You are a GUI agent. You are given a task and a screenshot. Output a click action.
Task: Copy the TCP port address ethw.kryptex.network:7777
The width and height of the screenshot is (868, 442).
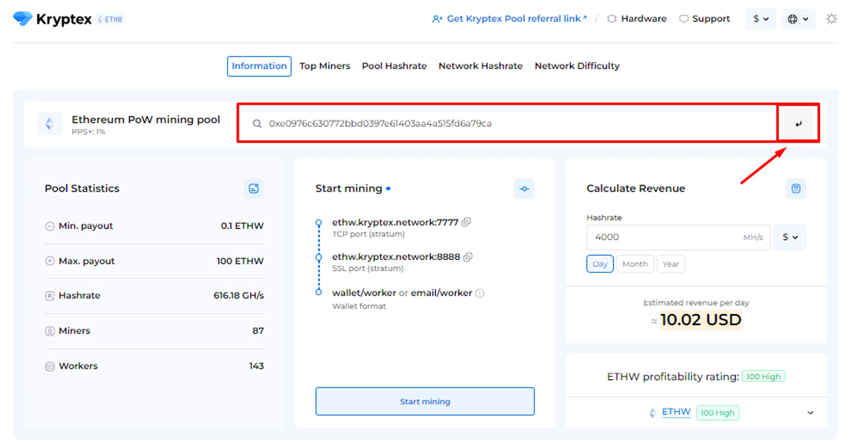466,222
